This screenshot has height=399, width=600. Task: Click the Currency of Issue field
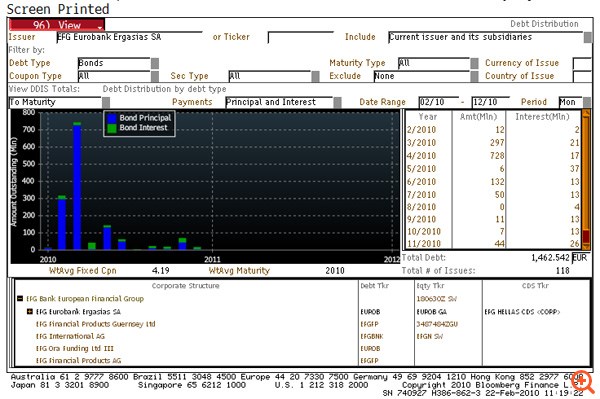coord(582,63)
